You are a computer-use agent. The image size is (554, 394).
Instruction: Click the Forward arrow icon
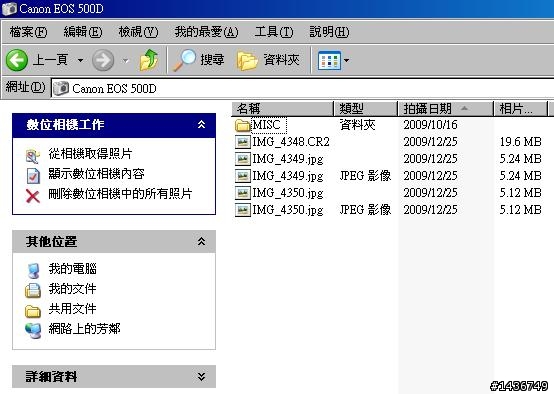point(103,60)
